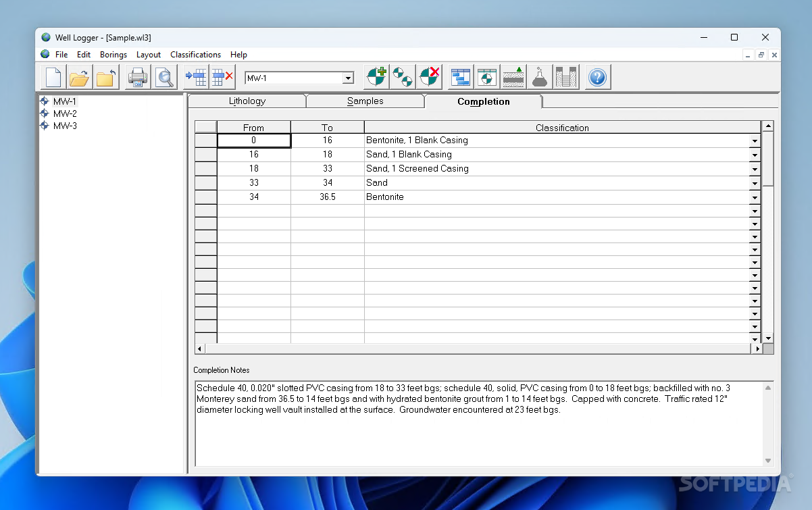The height and width of the screenshot is (510, 812).
Task: Click the layout with boring symbol toolbar icon
Action: (x=486, y=78)
